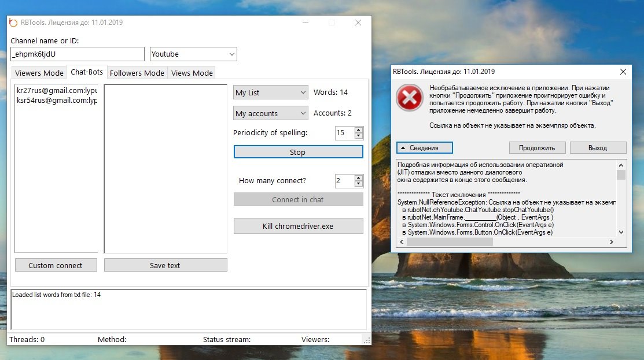The width and height of the screenshot is (644, 360).
Task: Open the My accounts dropdown
Action: pos(270,113)
